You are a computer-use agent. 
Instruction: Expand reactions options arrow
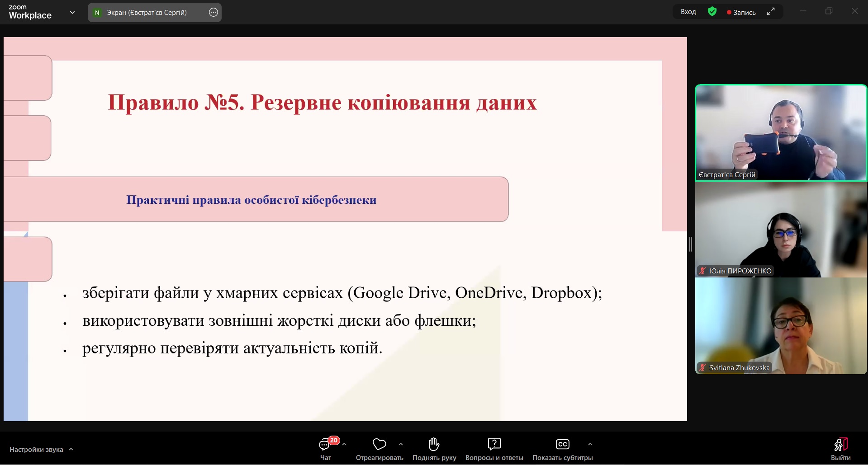[400, 444]
